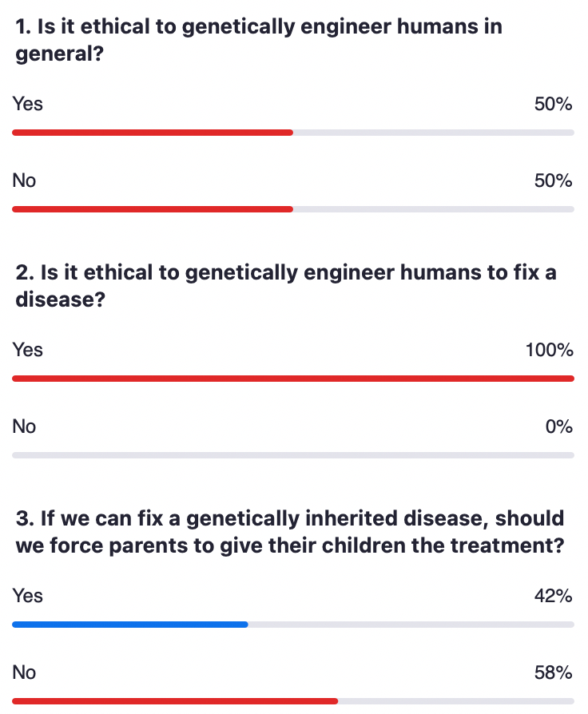Click the 50% value beside Yes in question 1

pos(553,104)
